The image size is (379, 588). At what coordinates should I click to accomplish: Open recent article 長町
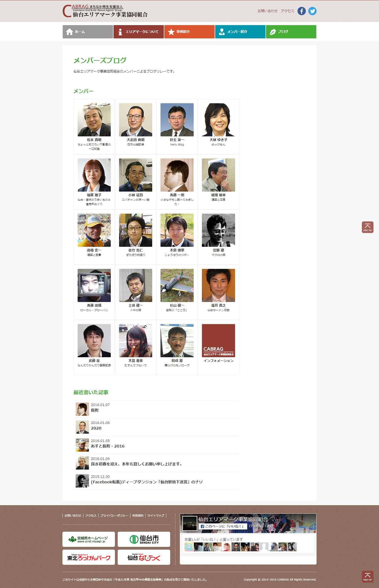click(x=95, y=410)
